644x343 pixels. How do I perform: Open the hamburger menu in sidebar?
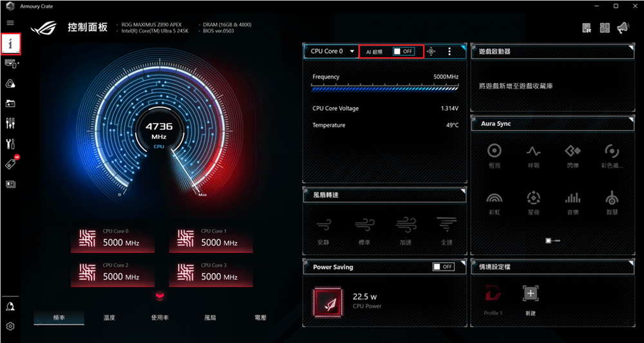(10, 23)
